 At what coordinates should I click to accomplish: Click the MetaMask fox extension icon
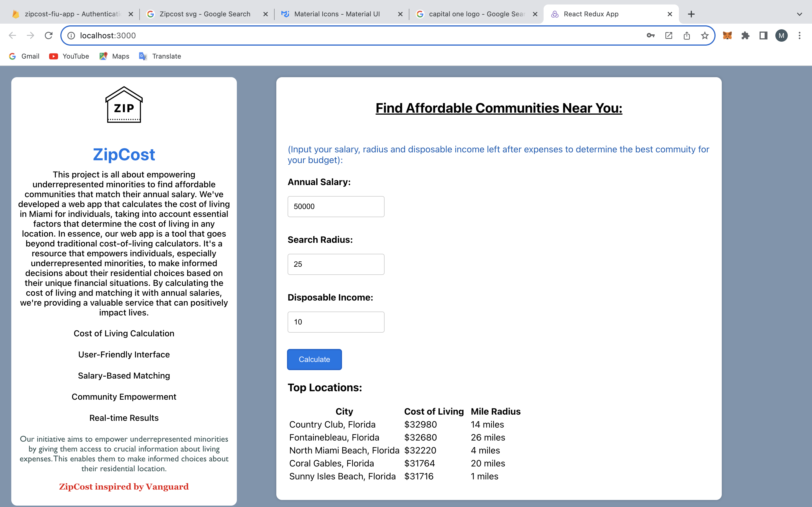click(x=727, y=35)
